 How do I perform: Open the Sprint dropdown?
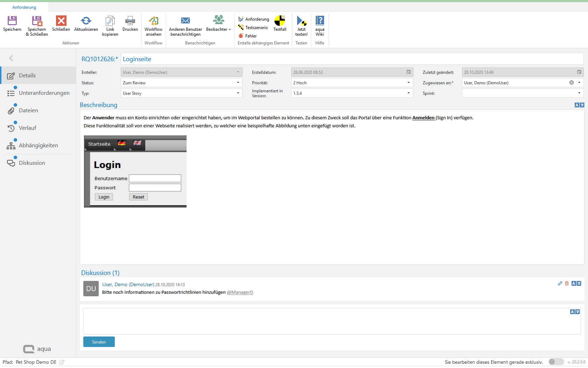pos(579,93)
